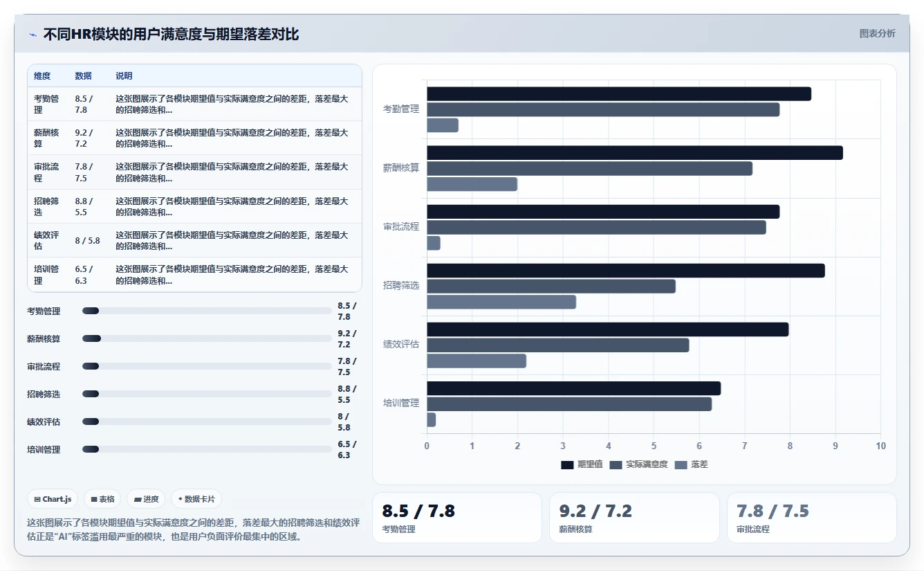Click the chart icon beside the page title

coord(33,35)
